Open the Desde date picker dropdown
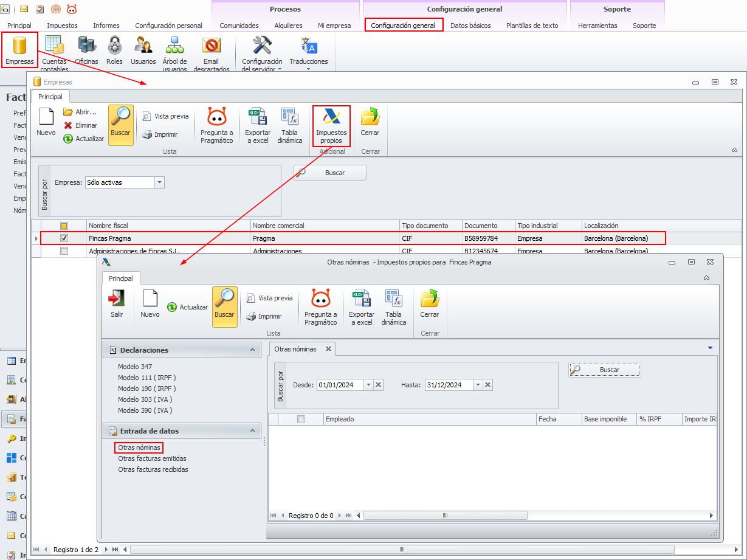This screenshot has width=747, height=560. (368, 385)
